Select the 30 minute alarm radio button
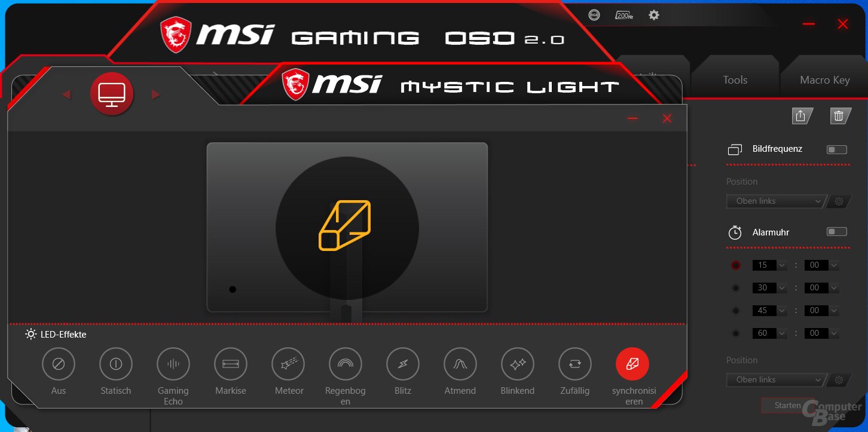868x432 pixels. point(735,288)
